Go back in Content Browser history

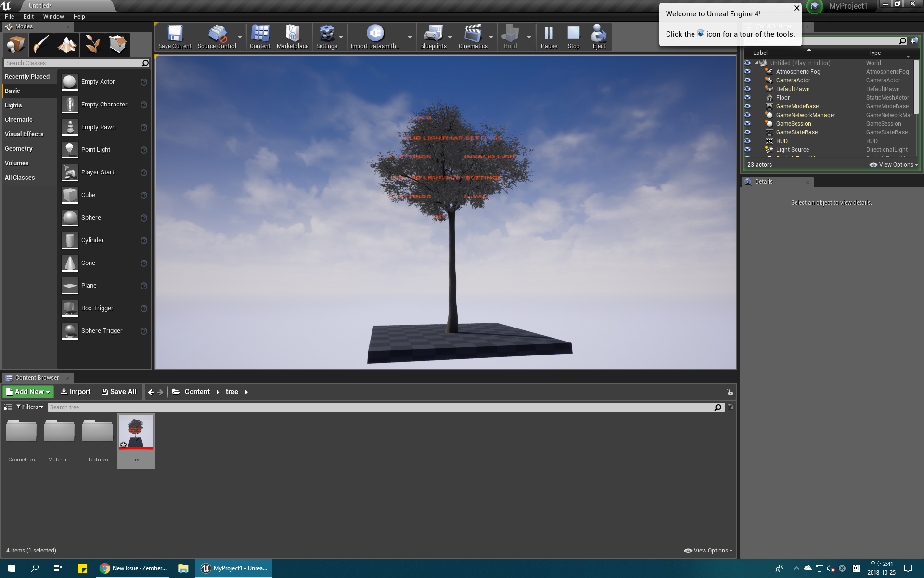pyautogui.click(x=151, y=392)
